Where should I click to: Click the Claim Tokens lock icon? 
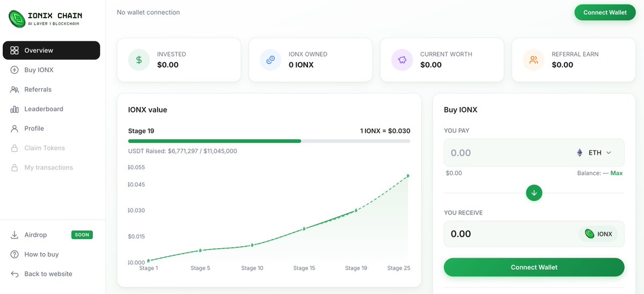[14, 148]
